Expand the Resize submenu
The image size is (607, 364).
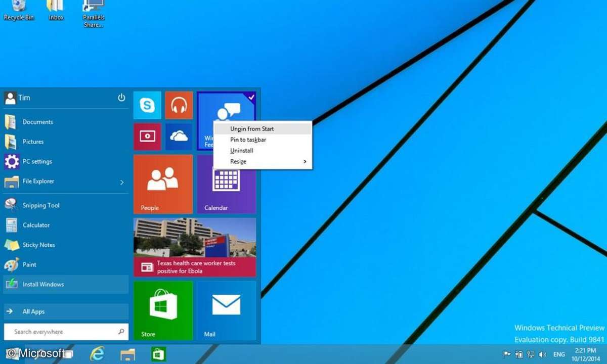[263, 161]
